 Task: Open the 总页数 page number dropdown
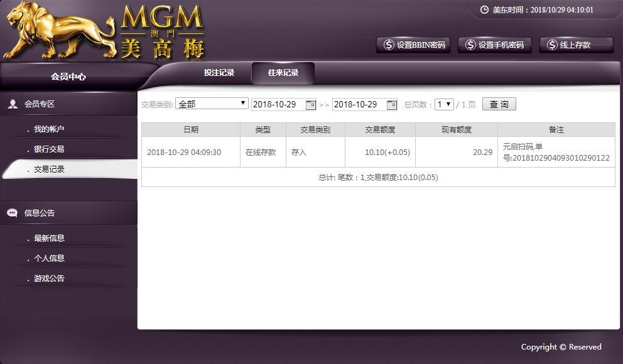[x=444, y=104]
